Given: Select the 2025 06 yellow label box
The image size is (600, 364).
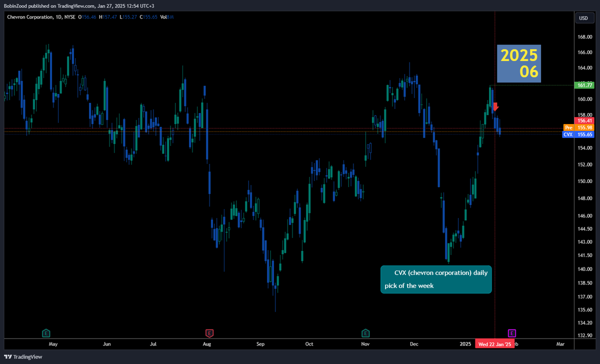Looking at the screenshot, I should (x=519, y=63).
